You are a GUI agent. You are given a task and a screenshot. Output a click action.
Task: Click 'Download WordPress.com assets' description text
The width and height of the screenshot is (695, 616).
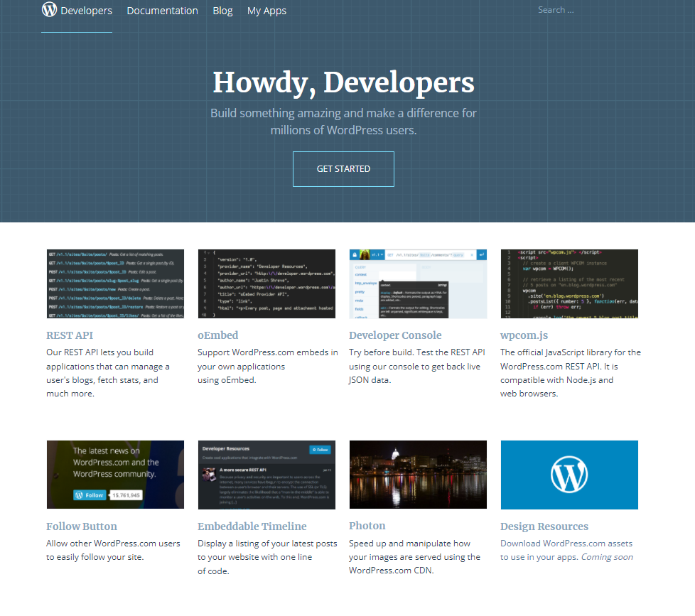[x=566, y=550]
